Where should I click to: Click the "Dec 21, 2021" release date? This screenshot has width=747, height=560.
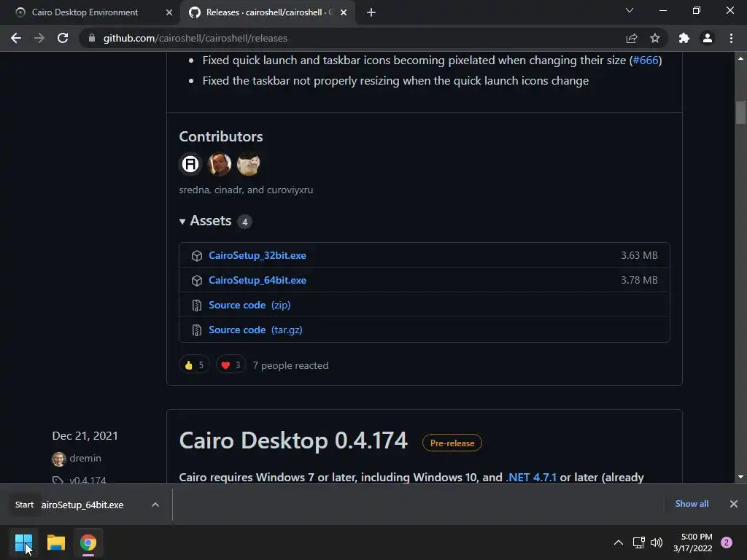[85, 436]
